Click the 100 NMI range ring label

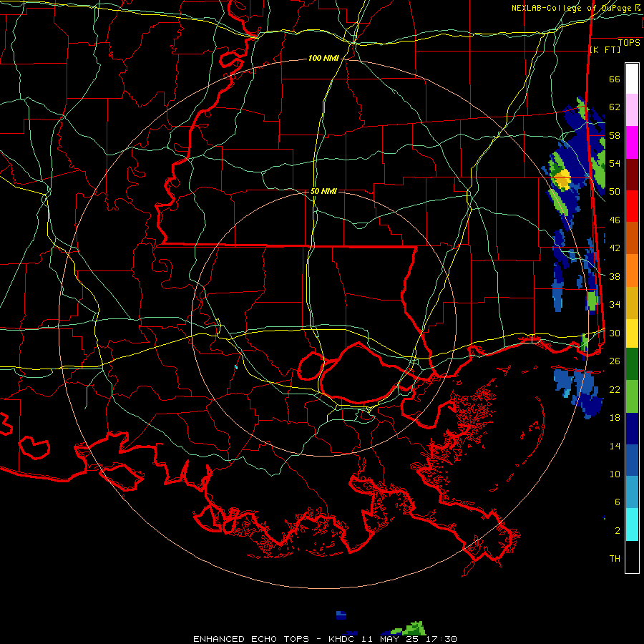tap(323, 59)
